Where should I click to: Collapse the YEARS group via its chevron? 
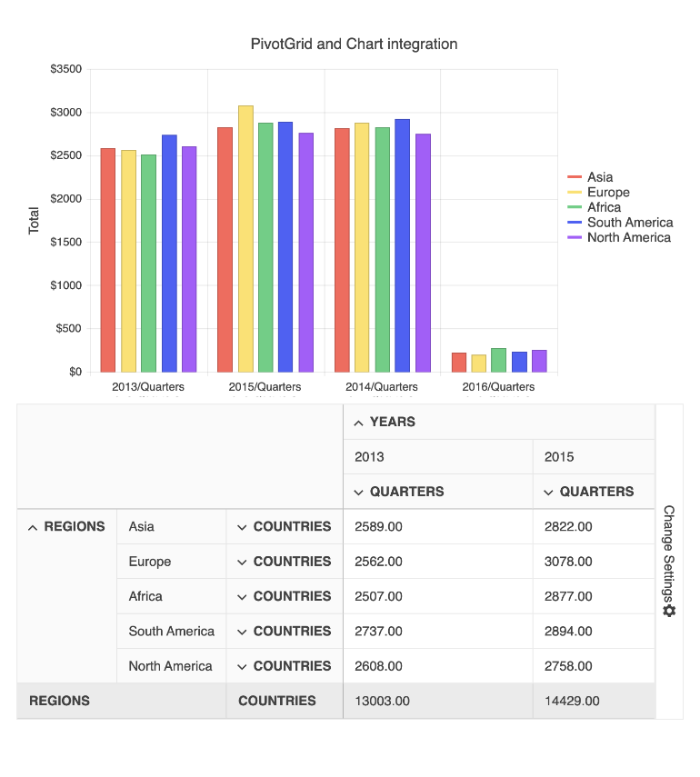click(358, 422)
